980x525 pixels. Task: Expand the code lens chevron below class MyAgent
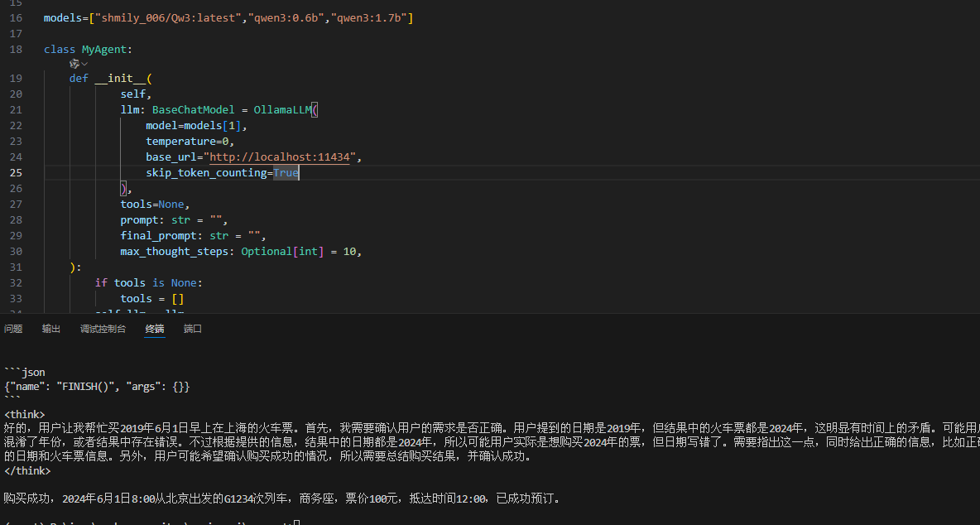click(84, 64)
